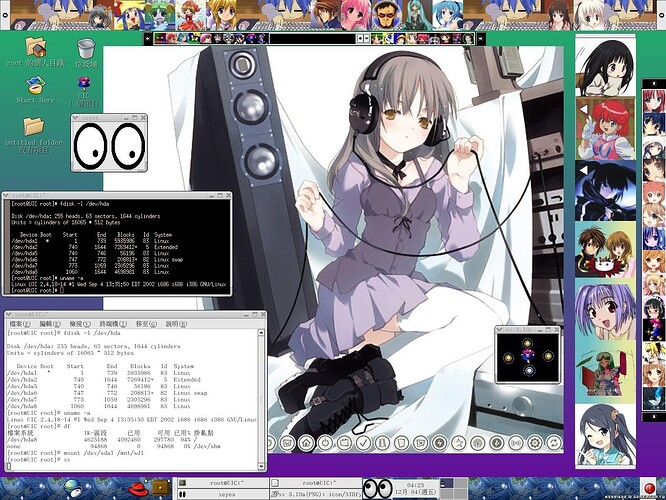Click the star icon in the wallpaper dock
This screenshot has width=666, height=500.
459,443
